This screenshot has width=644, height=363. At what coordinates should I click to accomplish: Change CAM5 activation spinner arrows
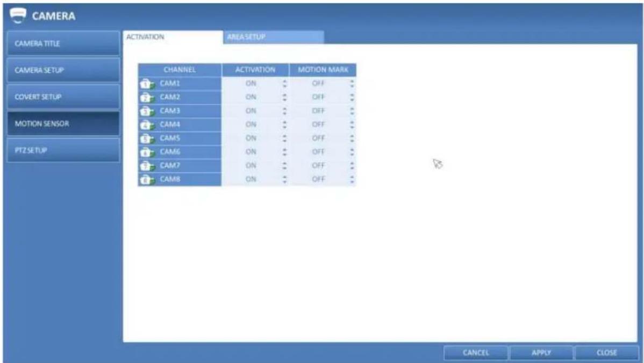coord(284,138)
